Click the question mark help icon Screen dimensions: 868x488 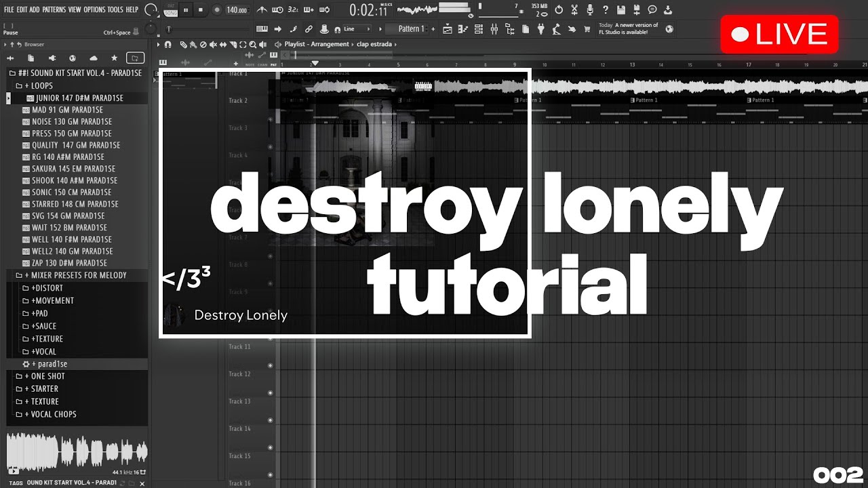point(605,9)
